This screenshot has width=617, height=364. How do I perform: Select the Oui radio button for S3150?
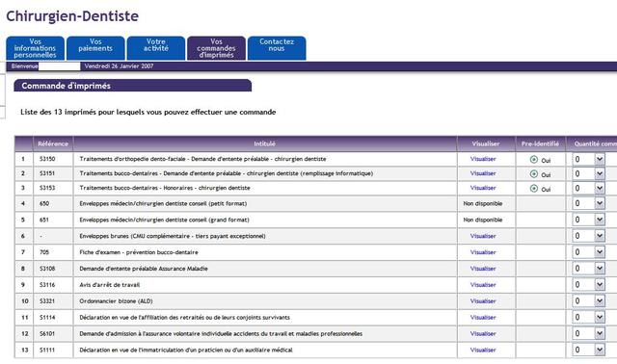(x=533, y=159)
